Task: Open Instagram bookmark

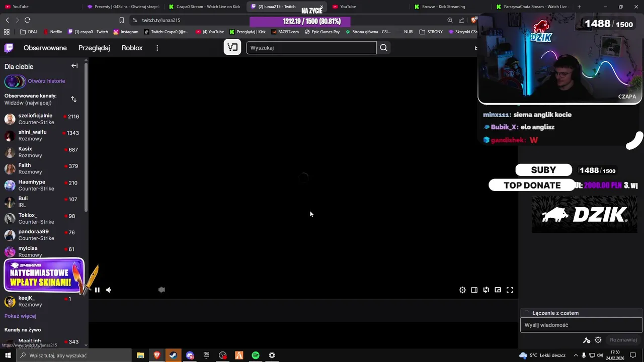Action: (126, 32)
